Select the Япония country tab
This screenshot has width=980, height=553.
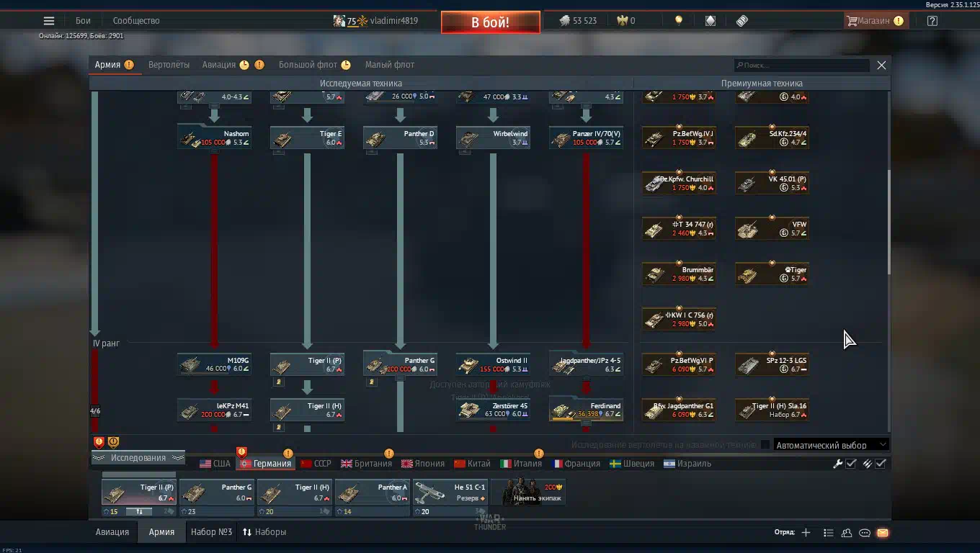[x=422, y=464]
